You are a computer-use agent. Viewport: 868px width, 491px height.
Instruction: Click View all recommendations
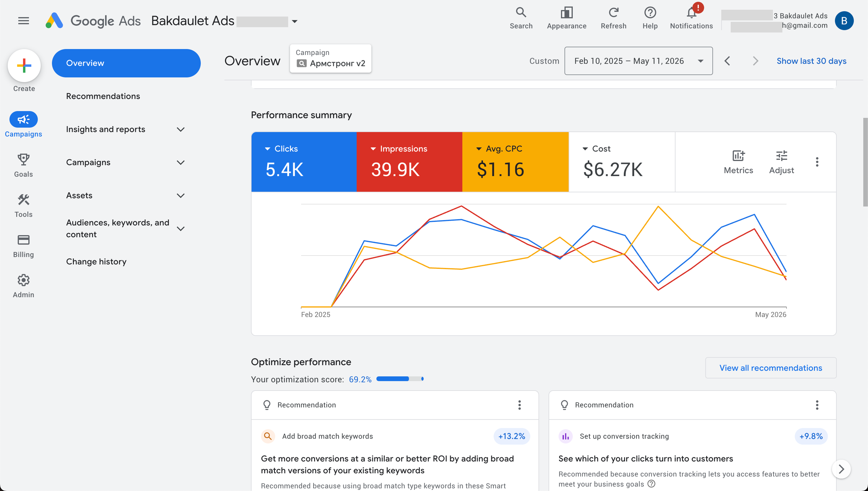pos(771,368)
